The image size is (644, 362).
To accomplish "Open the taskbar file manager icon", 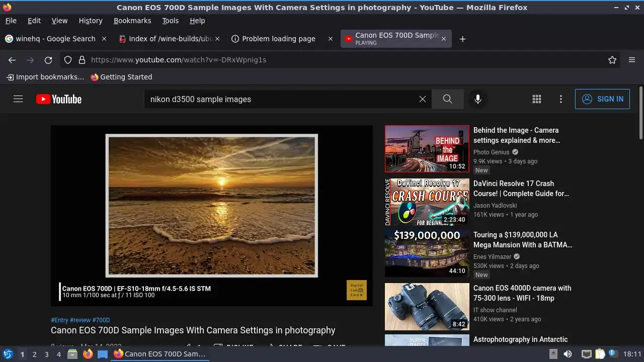I will coord(72,354).
